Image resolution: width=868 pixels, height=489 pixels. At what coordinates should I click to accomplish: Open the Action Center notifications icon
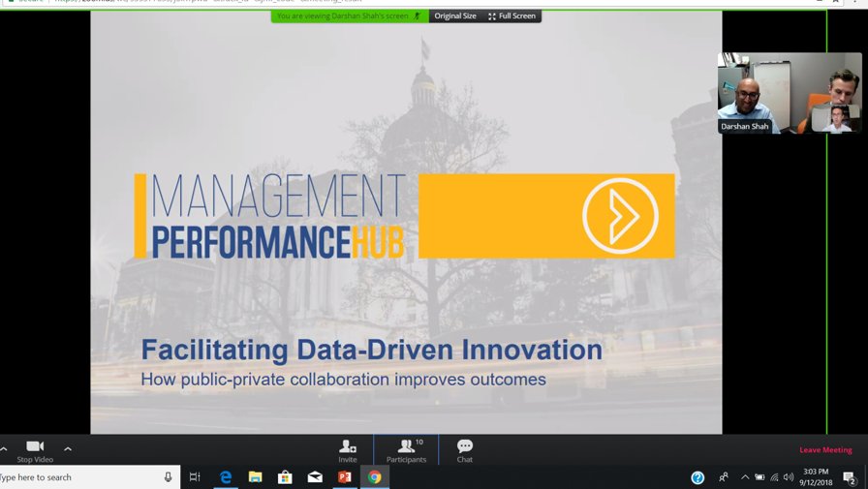click(x=850, y=477)
